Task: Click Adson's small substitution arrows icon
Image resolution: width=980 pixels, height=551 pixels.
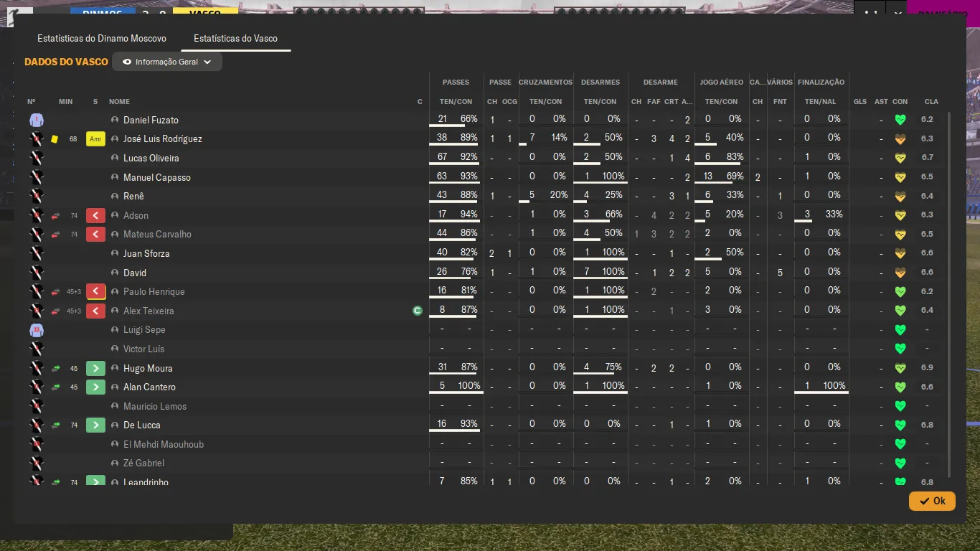Action: click(55, 215)
